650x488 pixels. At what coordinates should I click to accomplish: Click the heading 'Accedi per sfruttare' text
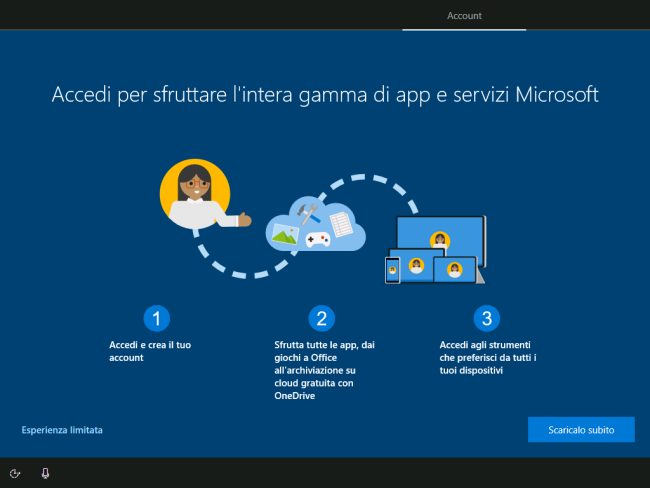[325, 95]
